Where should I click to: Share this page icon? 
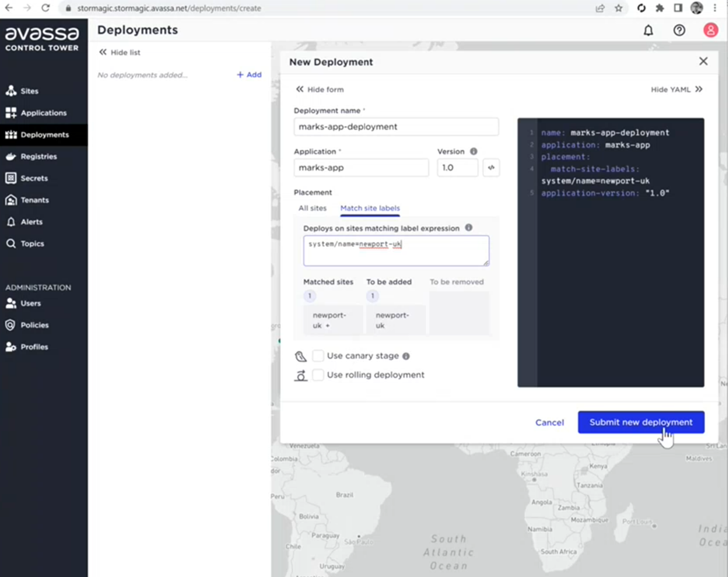click(600, 8)
